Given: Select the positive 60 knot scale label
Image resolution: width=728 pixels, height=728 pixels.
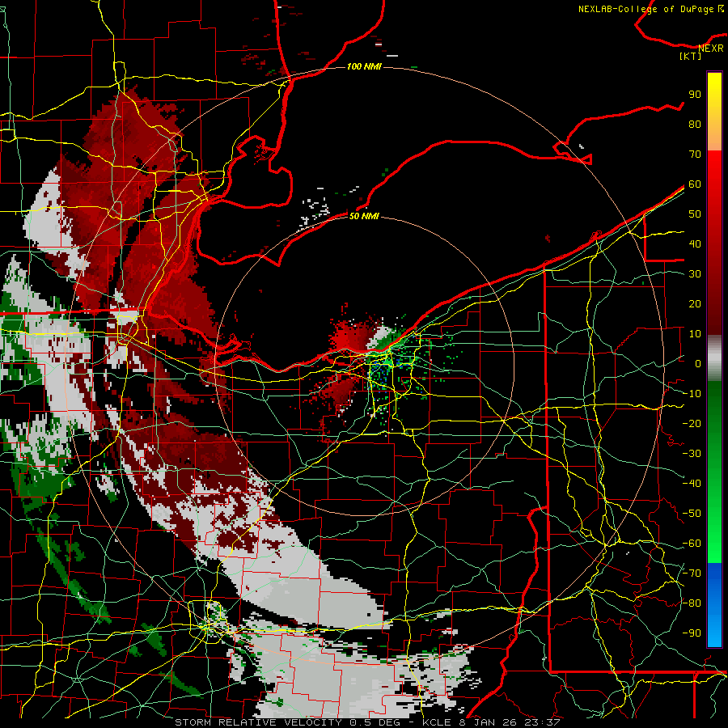Looking at the screenshot, I should click(x=695, y=184).
